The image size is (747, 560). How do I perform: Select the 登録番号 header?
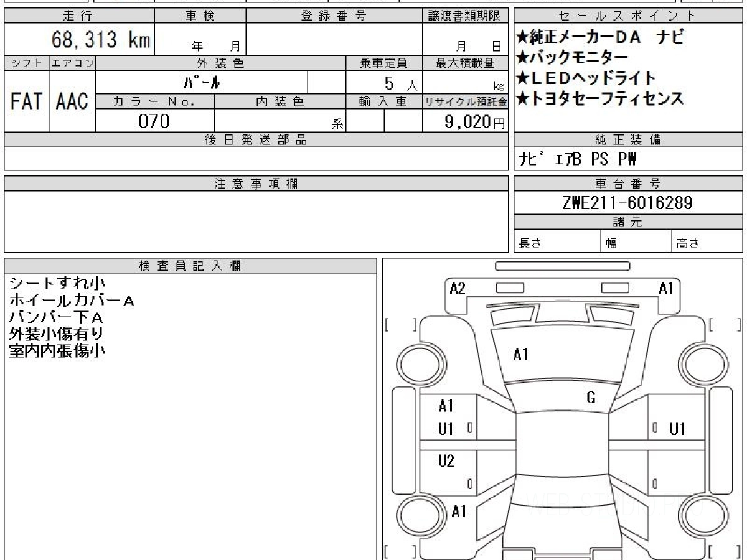coord(334,16)
